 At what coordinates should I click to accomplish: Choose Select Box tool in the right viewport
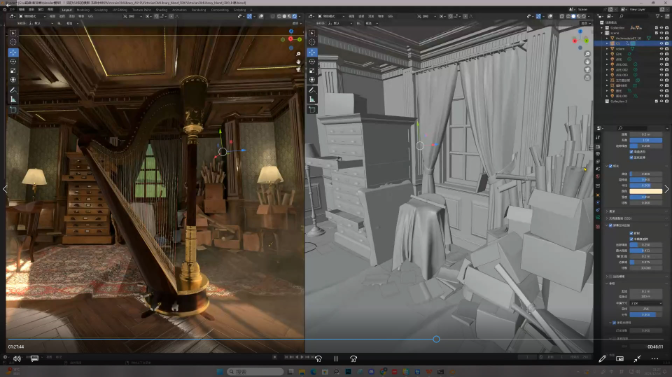[312, 33]
